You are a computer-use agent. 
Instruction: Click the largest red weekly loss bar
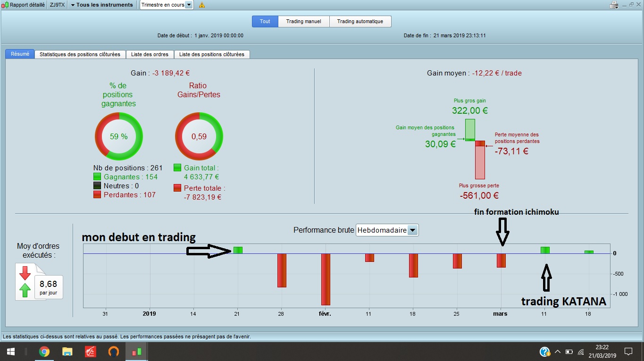[x=326, y=279]
